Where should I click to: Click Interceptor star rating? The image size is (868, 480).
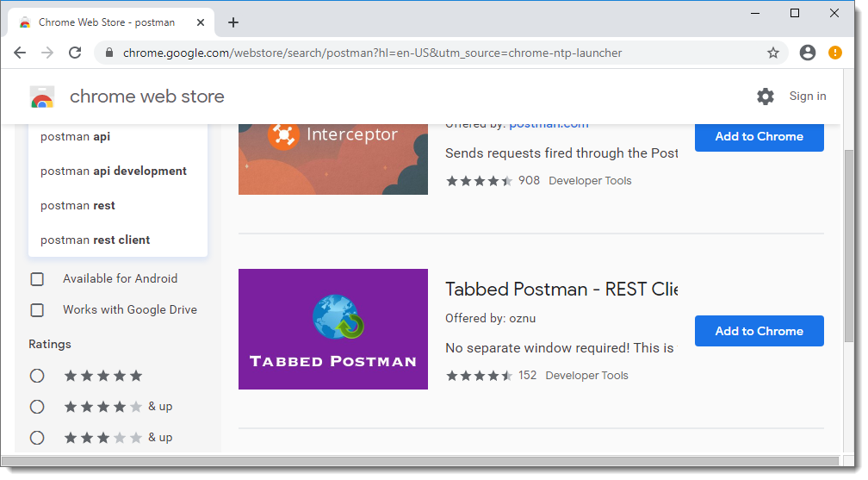[x=480, y=181]
